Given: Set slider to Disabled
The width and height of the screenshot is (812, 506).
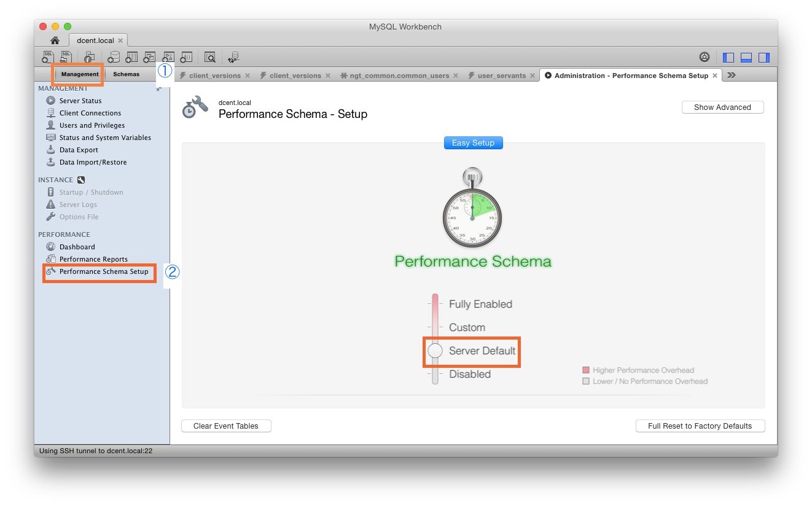Looking at the screenshot, I should (470, 374).
